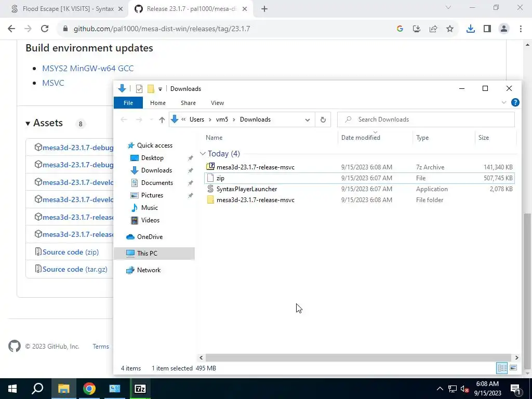Download Source code (zip)

click(x=71, y=252)
